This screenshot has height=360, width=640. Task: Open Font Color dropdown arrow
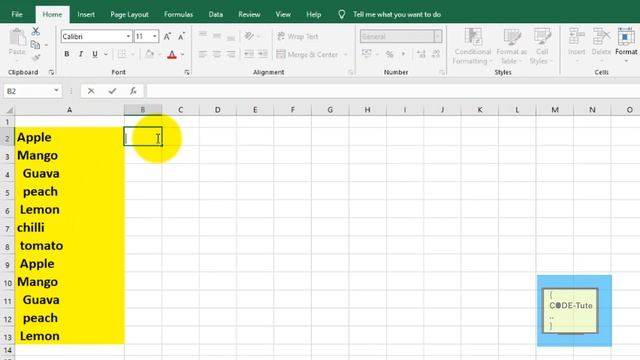click(182, 55)
